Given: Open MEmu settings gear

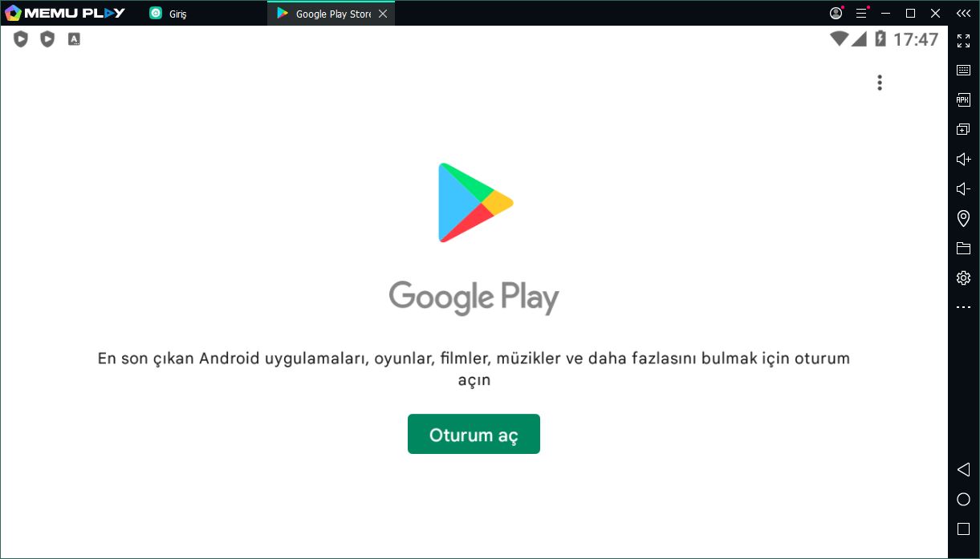Looking at the screenshot, I should [963, 277].
